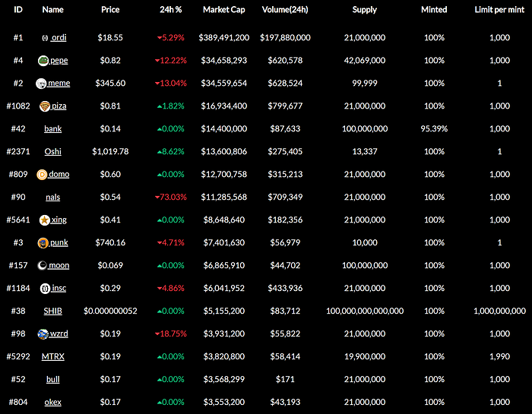Screen dimensions: 532x414
Task: Open the MTRX token link
Action: click(x=53, y=356)
